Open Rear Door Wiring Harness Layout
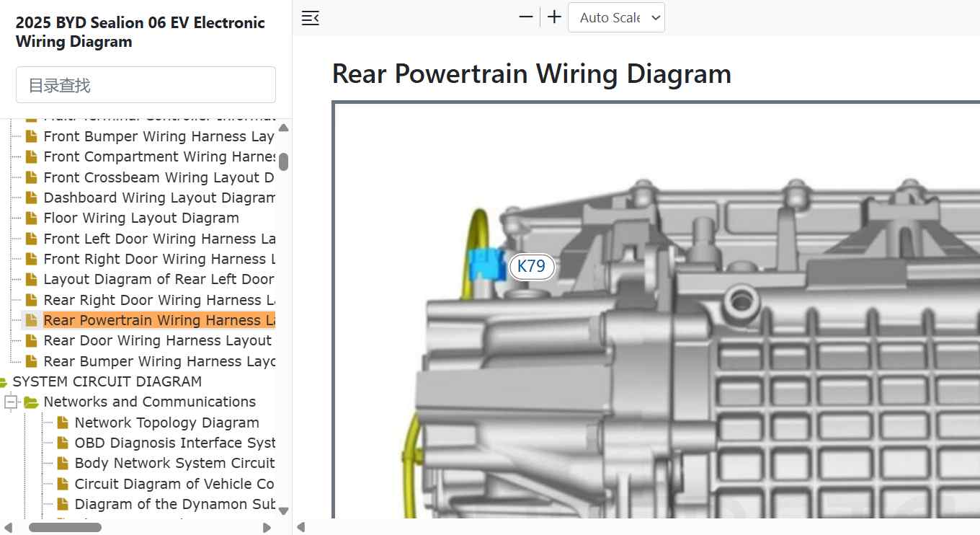This screenshot has width=980, height=535. pos(158,340)
